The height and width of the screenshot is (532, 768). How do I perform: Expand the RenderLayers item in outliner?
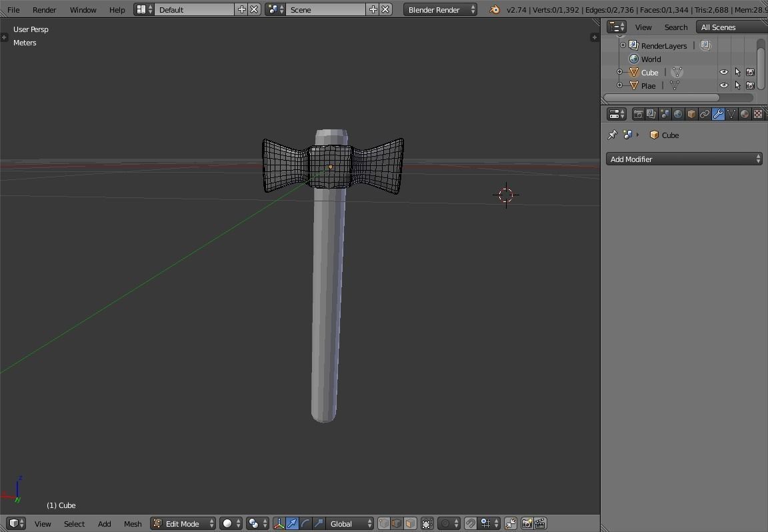(x=623, y=45)
